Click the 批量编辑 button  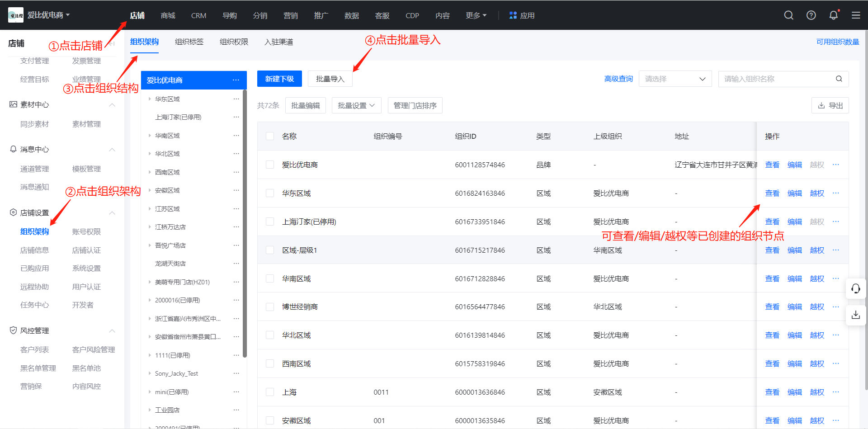point(305,105)
